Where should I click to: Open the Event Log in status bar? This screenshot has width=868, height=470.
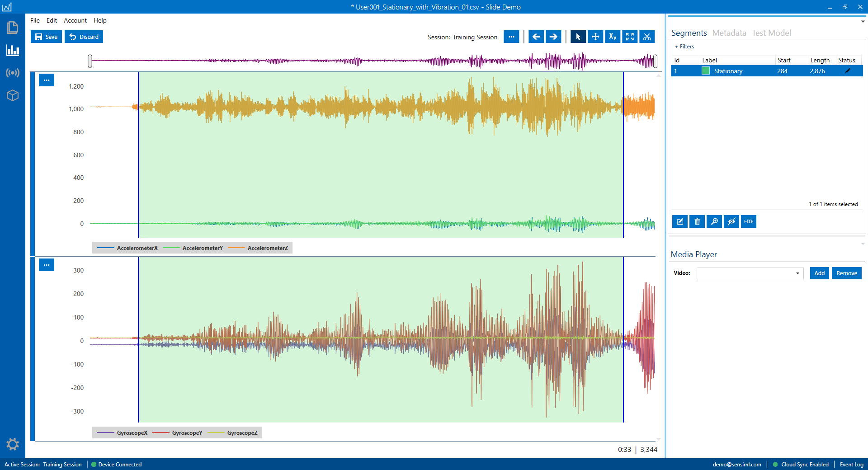(851, 465)
